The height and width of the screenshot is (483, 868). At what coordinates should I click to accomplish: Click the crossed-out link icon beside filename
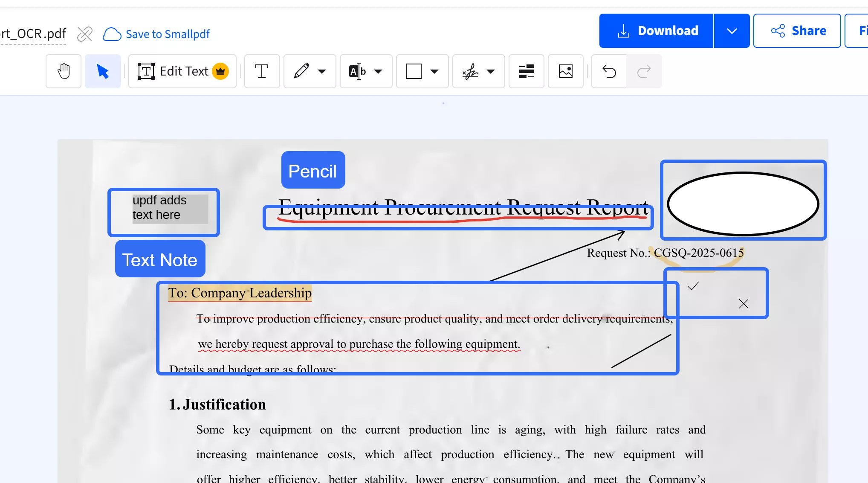pos(85,34)
